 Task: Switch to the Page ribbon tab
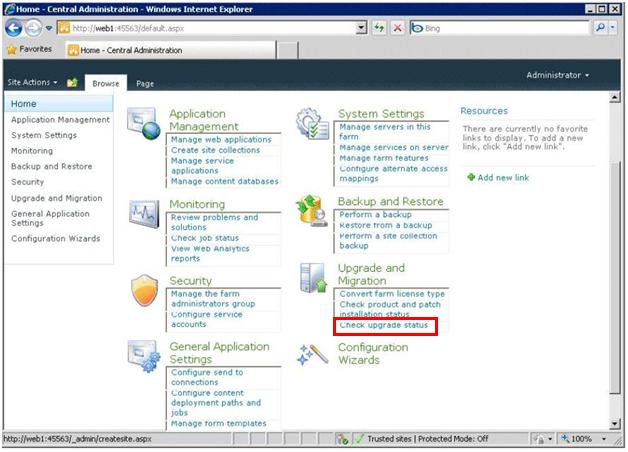click(145, 84)
